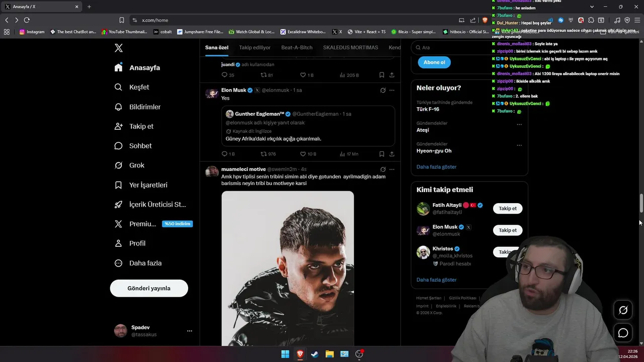Open Yer İşaretleri bookmarks
644x362 pixels.
(x=141, y=185)
